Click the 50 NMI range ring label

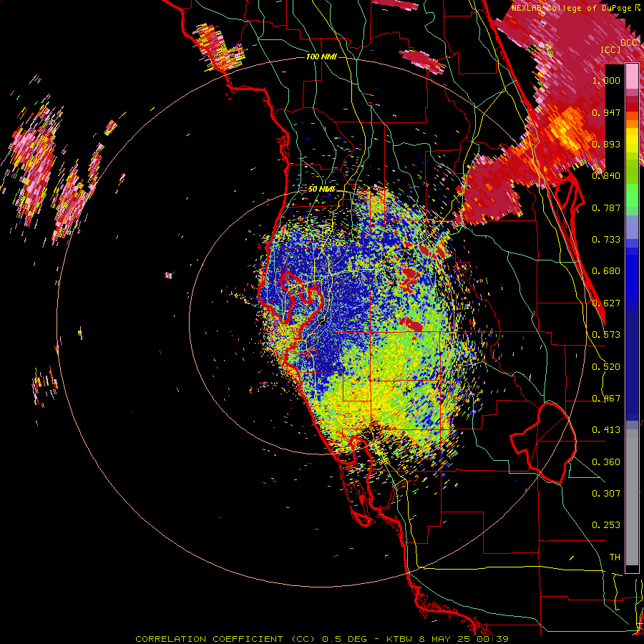pos(321,189)
